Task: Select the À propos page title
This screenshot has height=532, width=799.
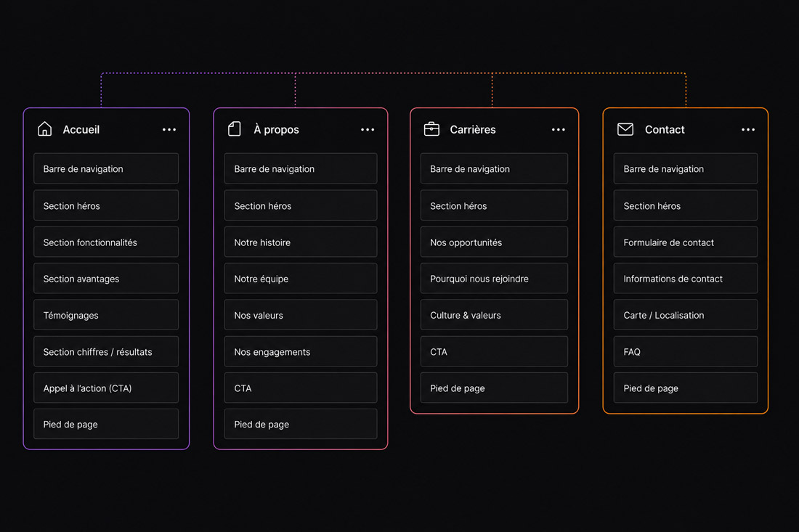Action: coord(276,130)
